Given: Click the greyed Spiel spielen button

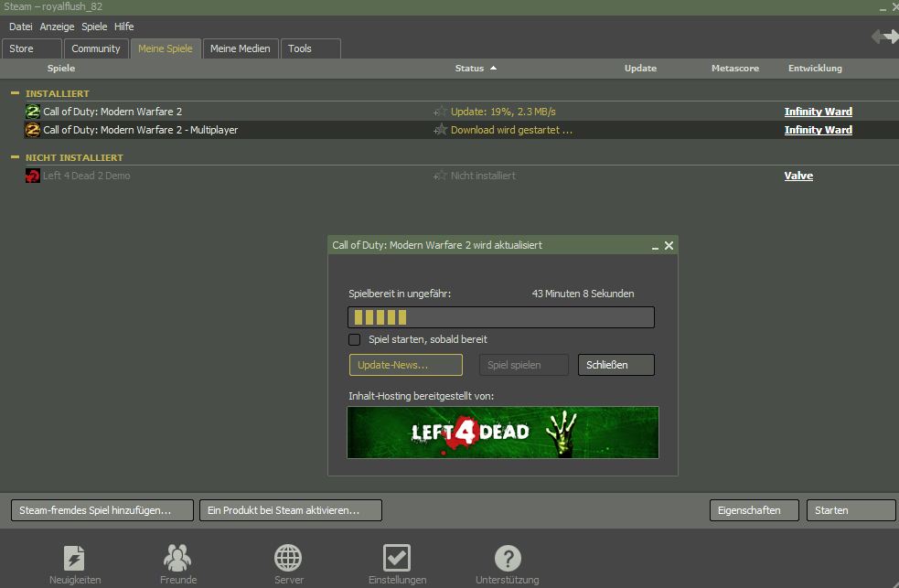Looking at the screenshot, I should click(x=523, y=365).
